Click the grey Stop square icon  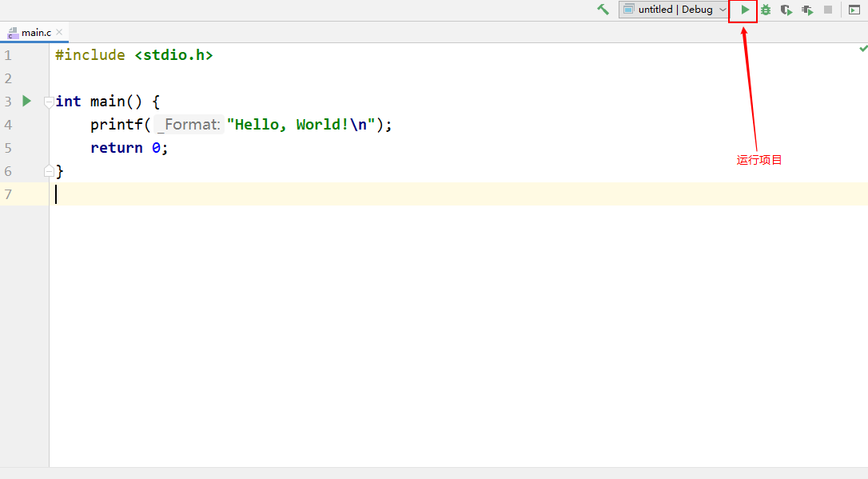click(x=828, y=10)
